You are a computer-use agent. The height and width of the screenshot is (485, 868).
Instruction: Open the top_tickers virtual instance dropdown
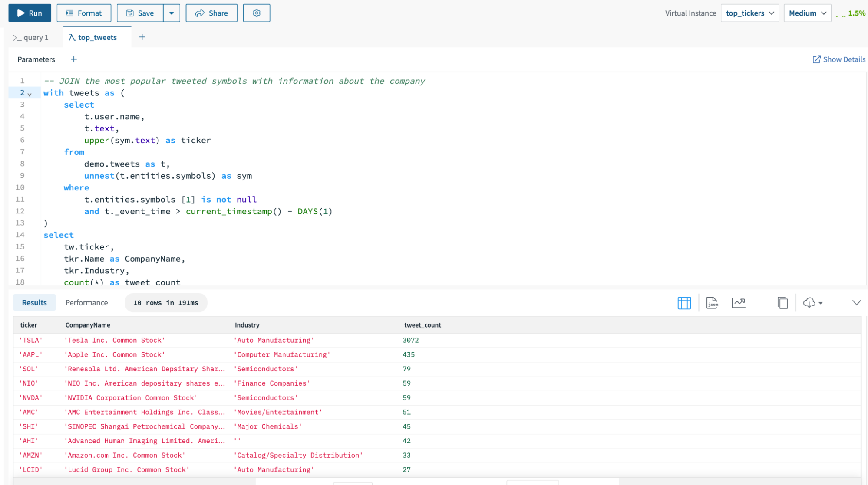point(749,13)
